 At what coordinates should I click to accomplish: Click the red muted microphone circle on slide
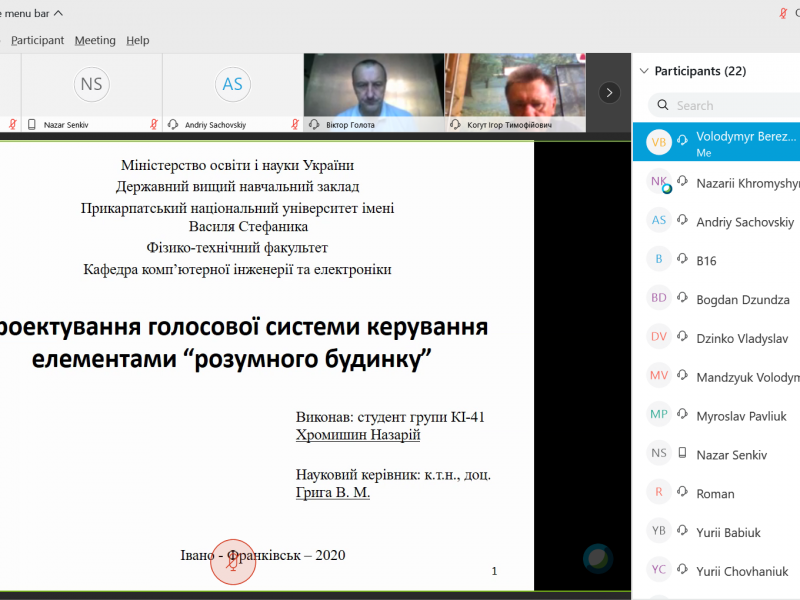tap(233, 561)
